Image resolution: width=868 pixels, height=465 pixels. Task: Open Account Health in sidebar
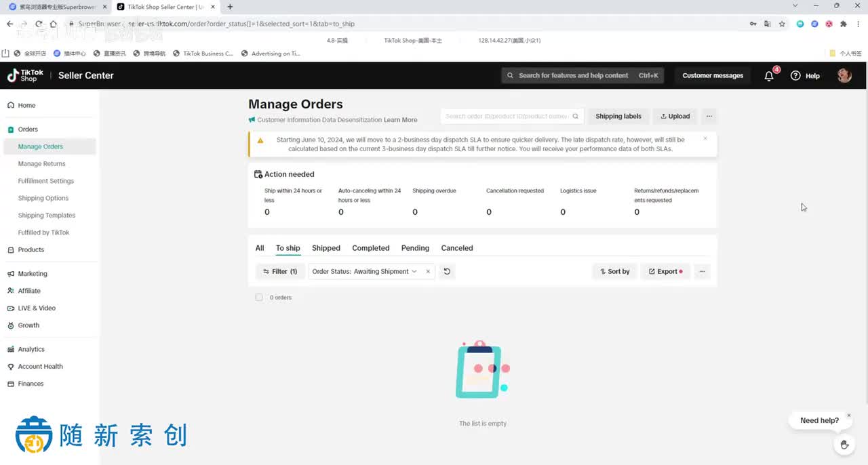(40, 367)
